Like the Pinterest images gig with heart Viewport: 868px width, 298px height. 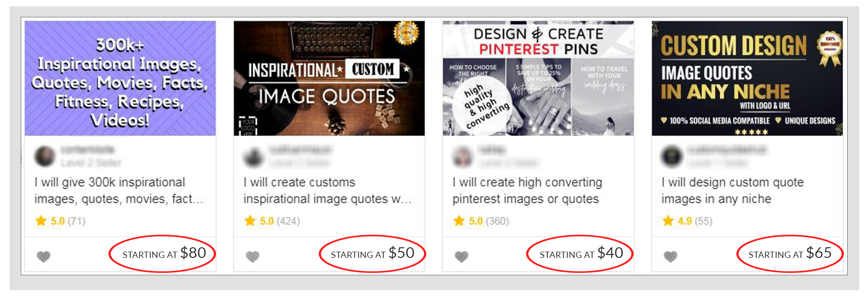tap(461, 256)
